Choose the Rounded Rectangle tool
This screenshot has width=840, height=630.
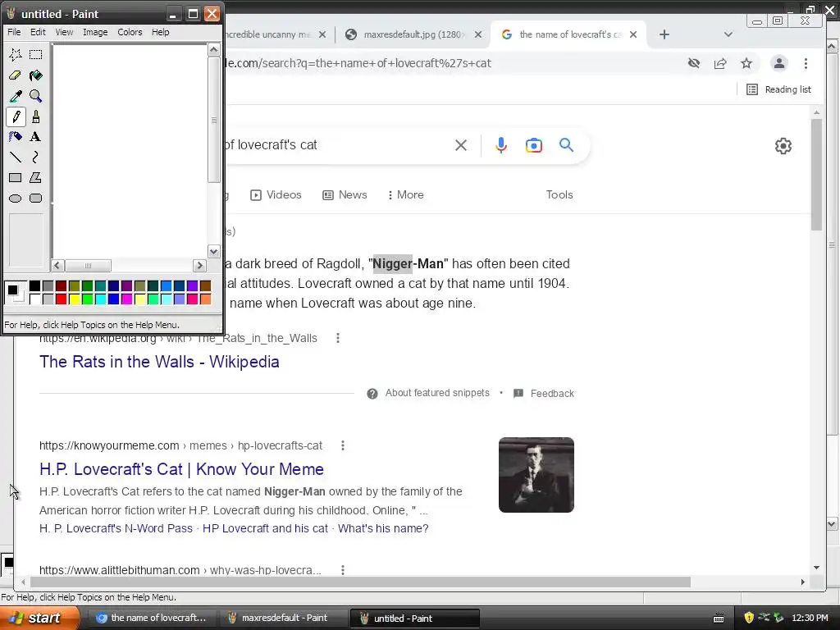[36, 199]
